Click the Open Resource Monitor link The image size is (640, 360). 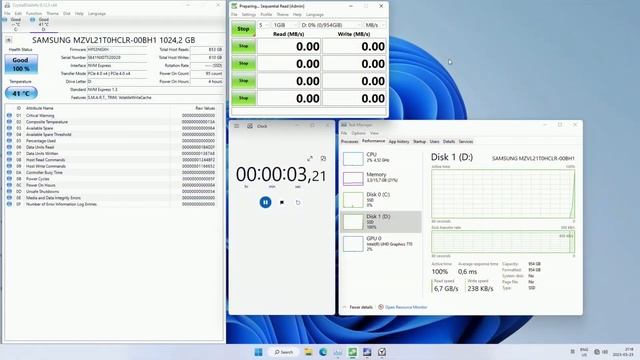click(x=402, y=307)
